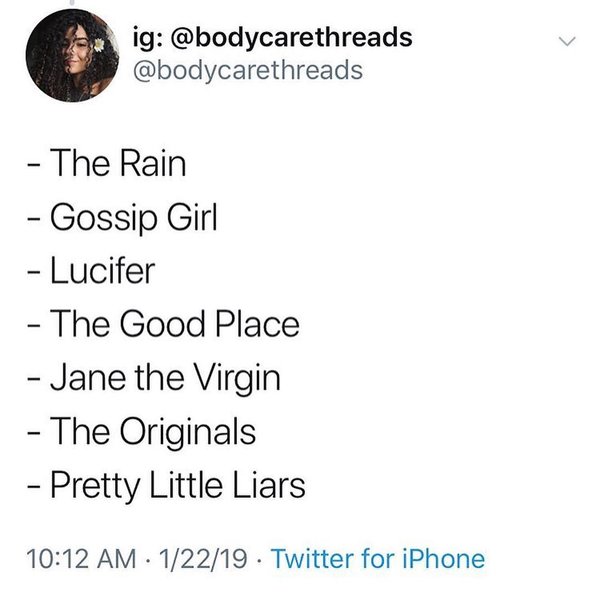Viewport: 600px width, 600px height.
Task: Click the word "Pretty" in the tweet
Action: pyautogui.click(x=89, y=487)
